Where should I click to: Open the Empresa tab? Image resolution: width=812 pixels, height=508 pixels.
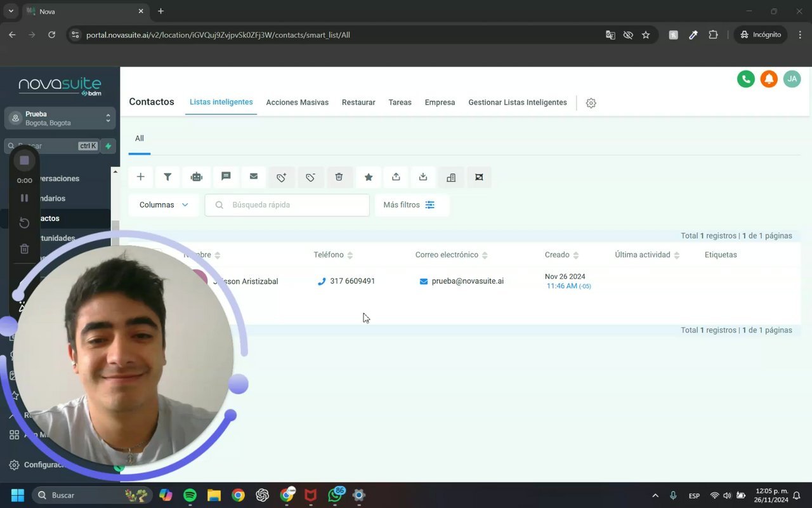[440, 102]
